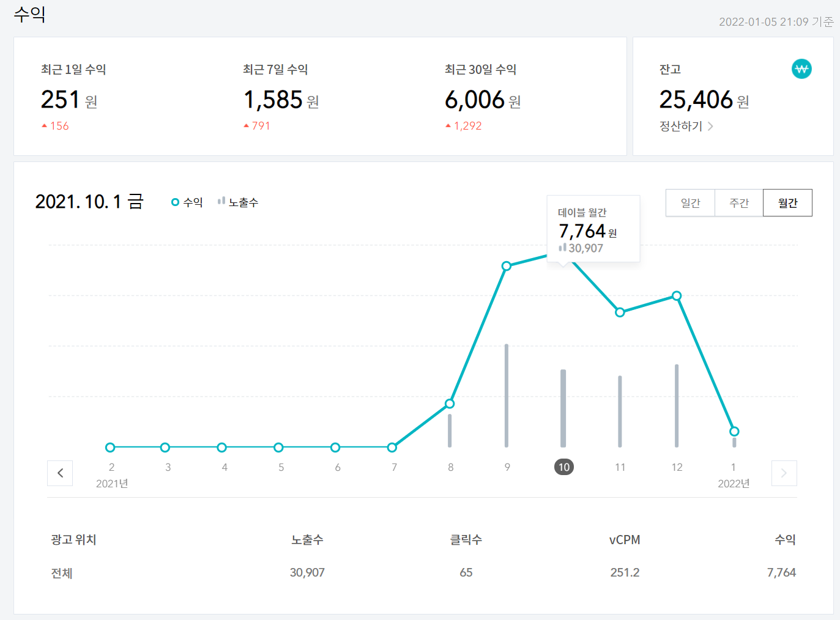Click the month 9 revenue data point
The height and width of the screenshot is (620, 840).
click(x=507, y=266)
